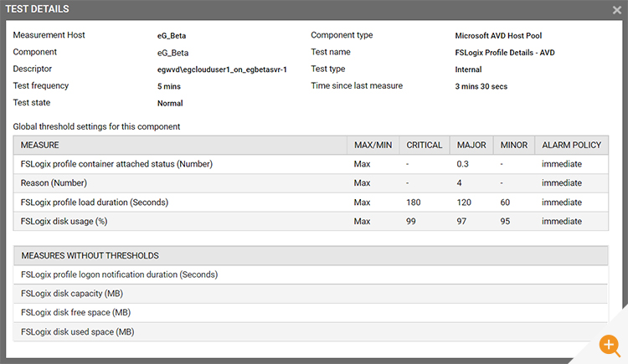Viewport: 628px width, 364px height.
Task: Click the MINOR column header
Action: (514, 145)
